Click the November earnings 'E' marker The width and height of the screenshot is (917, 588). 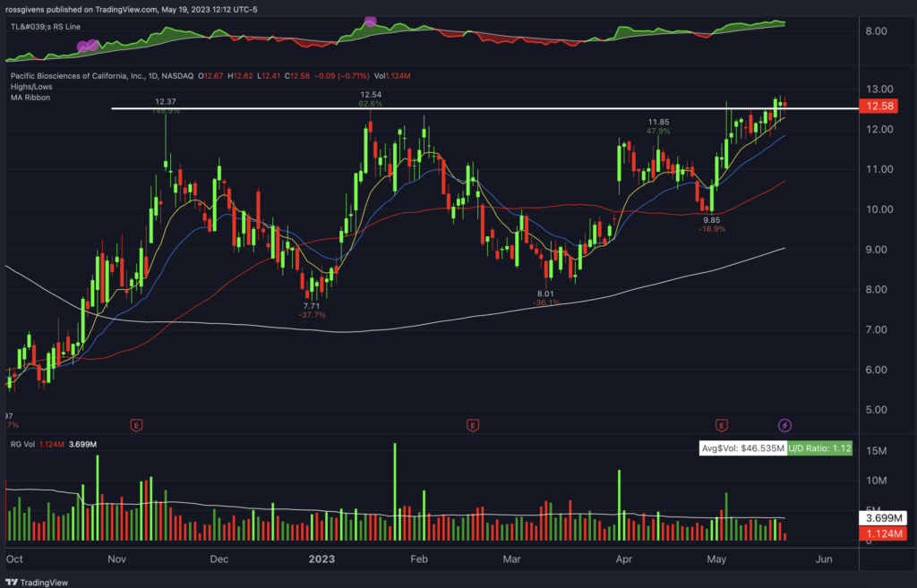point(136,425)
